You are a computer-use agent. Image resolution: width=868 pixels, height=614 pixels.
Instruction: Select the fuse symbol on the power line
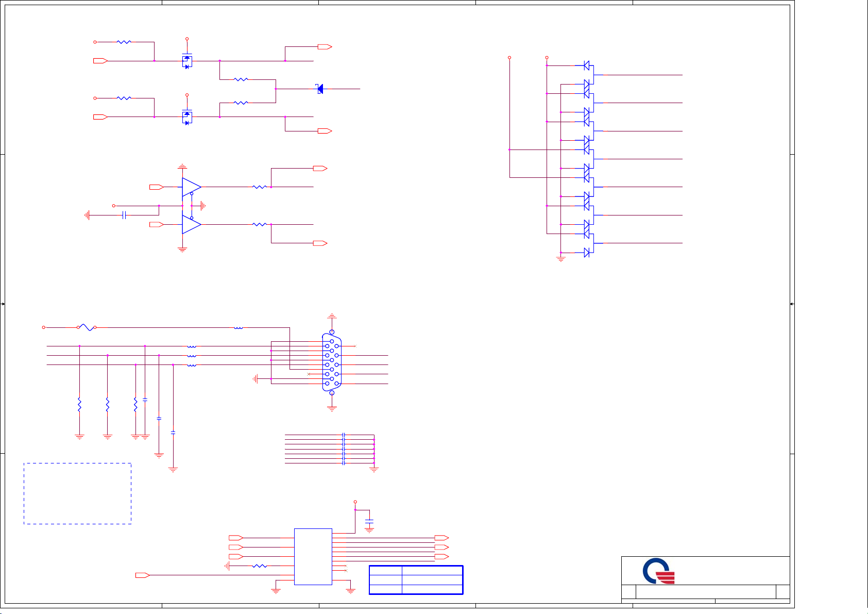(x=87, y=327)
